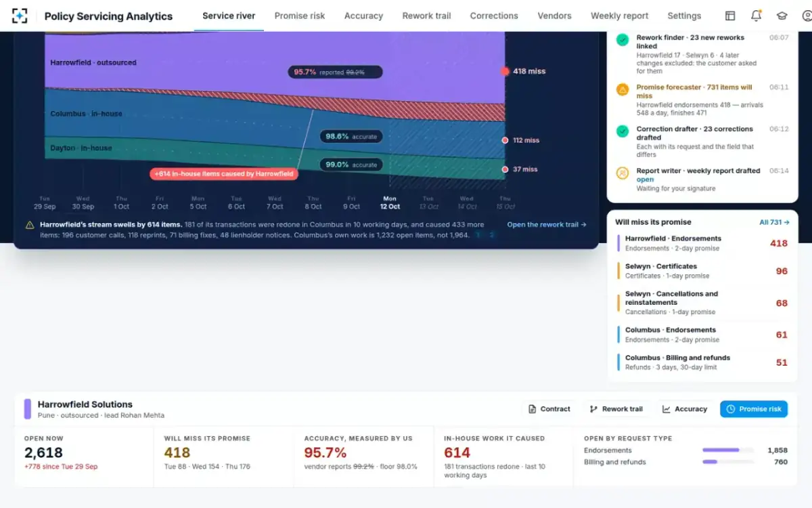This screenshot has height=508, width=812.
Task: Open the Rework trail tab
Action: [426, 16]
